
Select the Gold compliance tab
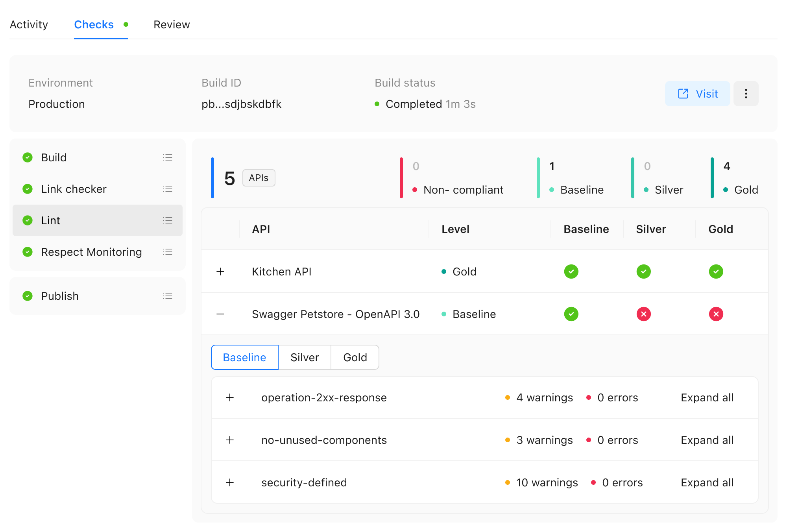point(355,357)
